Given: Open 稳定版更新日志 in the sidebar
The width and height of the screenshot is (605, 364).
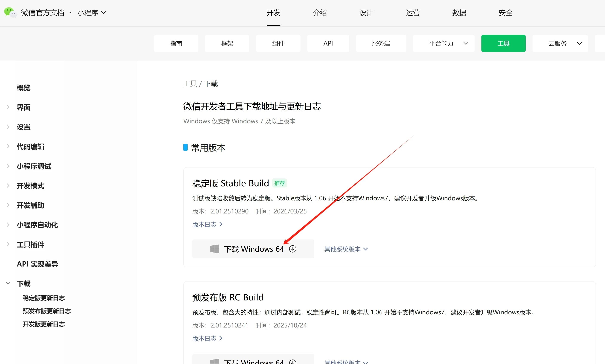Looking at the screenshot, I should tap(44, 298).
